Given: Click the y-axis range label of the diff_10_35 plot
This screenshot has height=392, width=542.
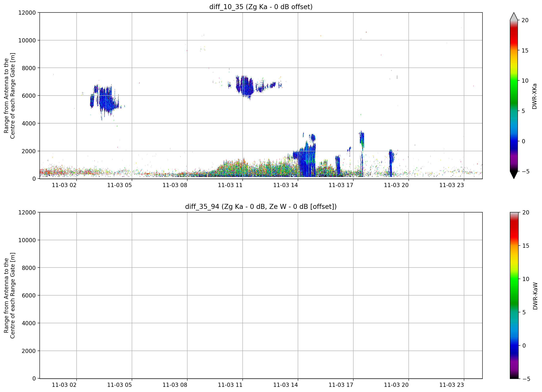Looking at the screenshot, I should click(9, 96).
